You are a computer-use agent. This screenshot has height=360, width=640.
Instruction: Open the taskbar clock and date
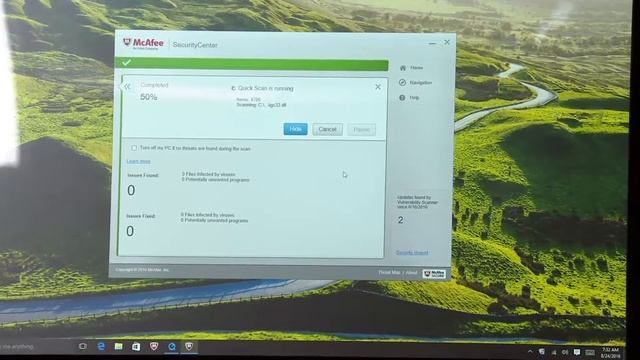tap(610, 353)
